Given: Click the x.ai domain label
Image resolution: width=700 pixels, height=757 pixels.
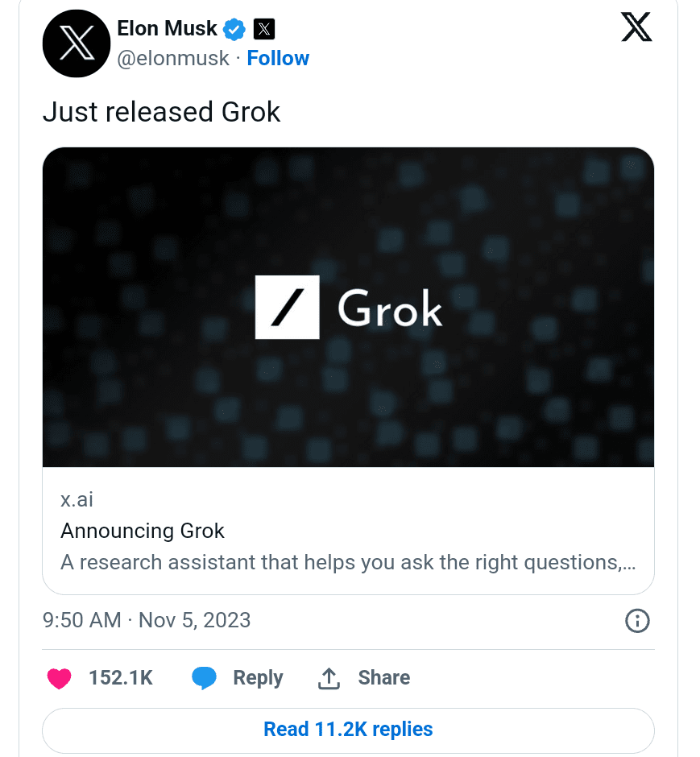Looking at the screenshot, I should pyautogui.click(x=77, y=499).
